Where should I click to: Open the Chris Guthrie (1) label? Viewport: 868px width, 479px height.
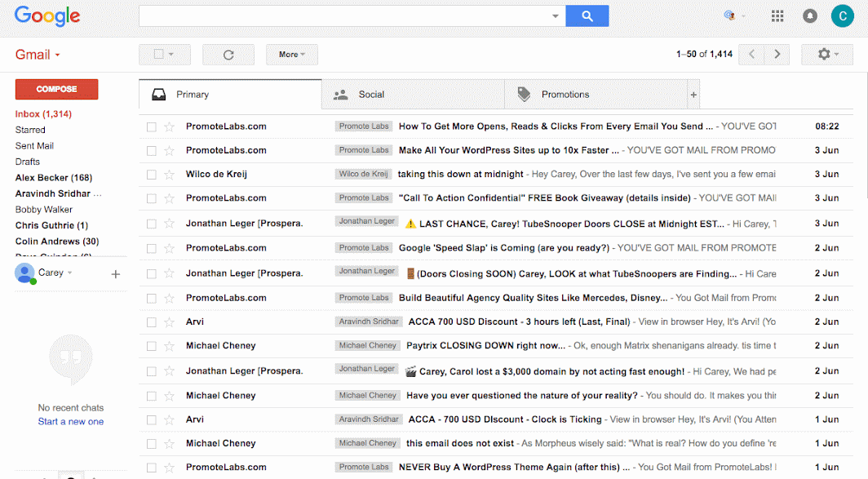[x=51, y=225]
